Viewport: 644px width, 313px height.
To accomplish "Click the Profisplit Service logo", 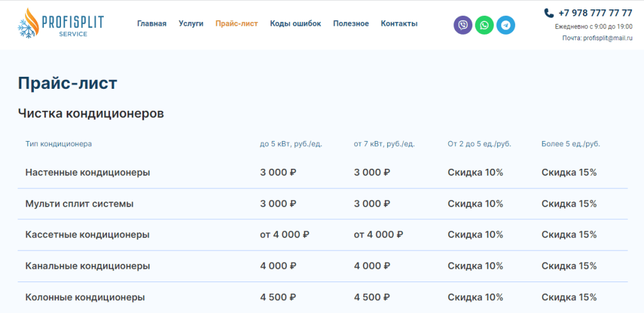I will 60,23.
